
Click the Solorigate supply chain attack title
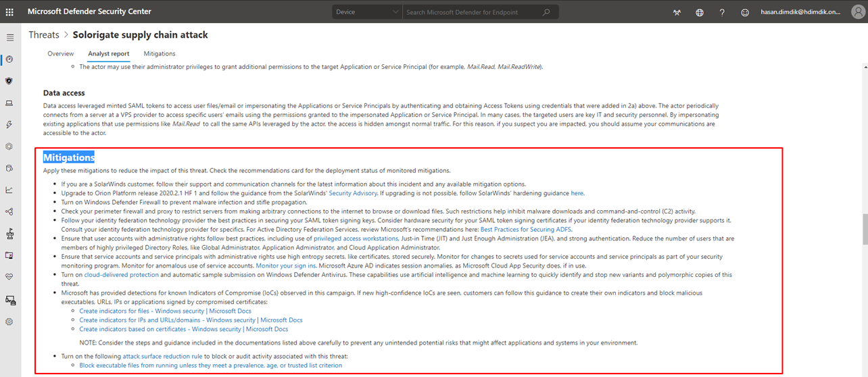[141, 34]
